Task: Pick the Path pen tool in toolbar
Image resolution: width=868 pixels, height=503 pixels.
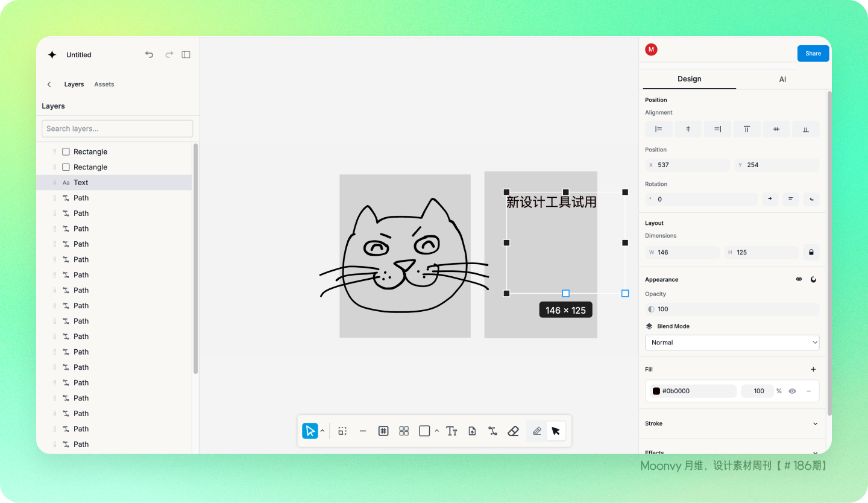Action: coord(492,431)
